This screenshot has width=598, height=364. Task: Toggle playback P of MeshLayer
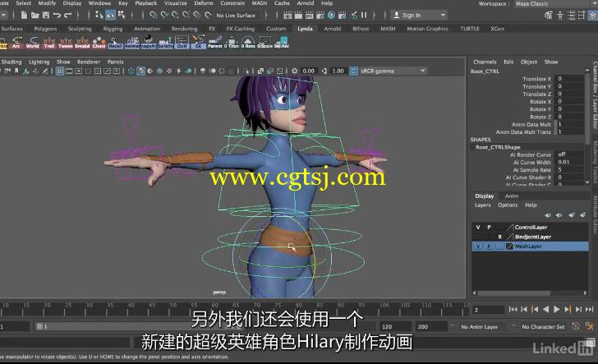tap(489, 247)
